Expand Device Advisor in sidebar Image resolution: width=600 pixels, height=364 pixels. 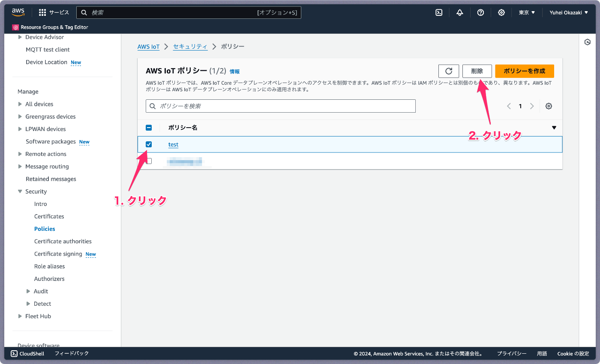(20, 37)
